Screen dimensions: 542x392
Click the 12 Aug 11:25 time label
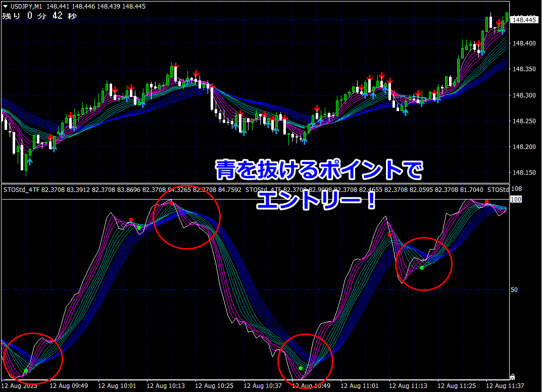pyautogui.click(x=457, y=386)
